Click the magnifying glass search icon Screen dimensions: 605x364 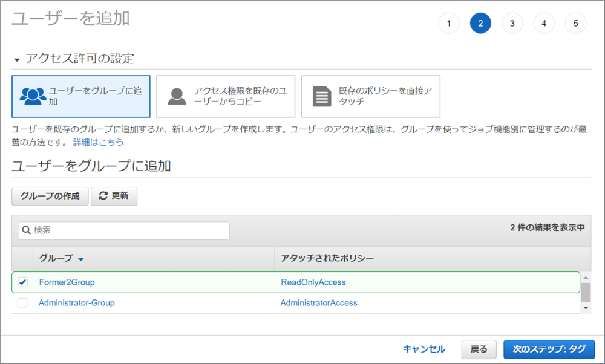point(27,230)
